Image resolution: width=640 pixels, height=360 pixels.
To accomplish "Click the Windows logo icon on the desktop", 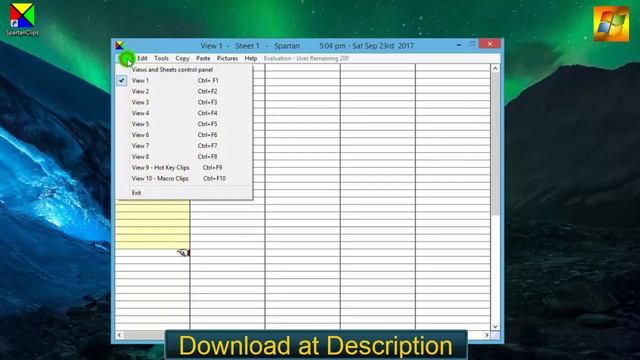I will pos(611,24).
